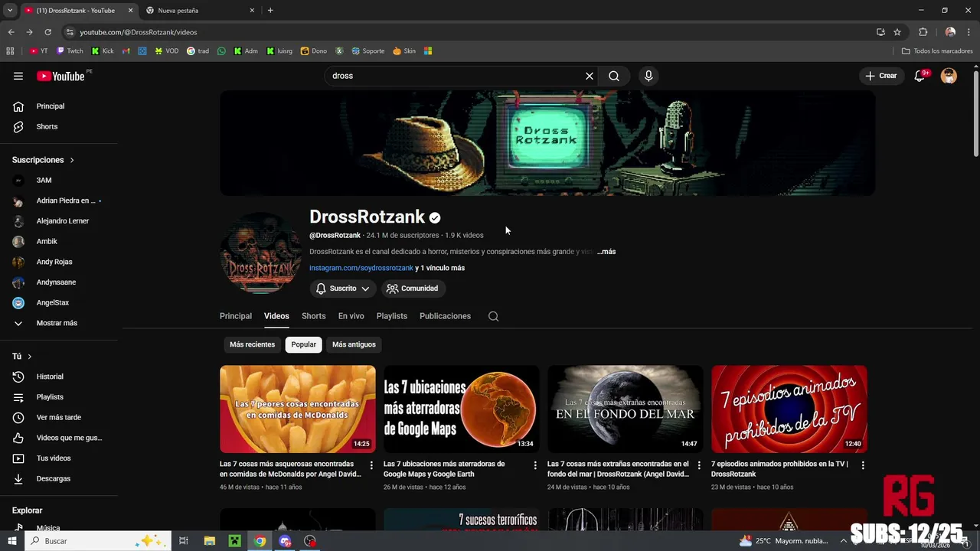
Task: Expand channel description with ...más
Action: coord(606,252)
